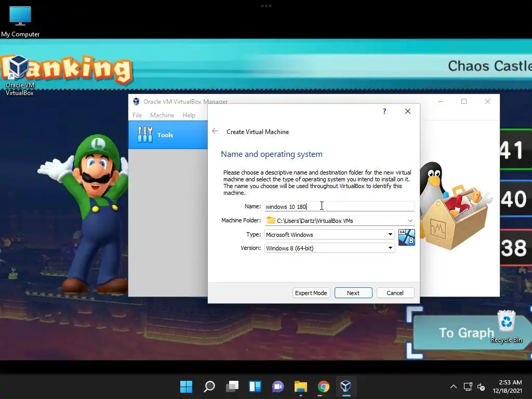
Task: Click the Tools icon in VirtualBox sidebar
Action: (x=145, y=135)
